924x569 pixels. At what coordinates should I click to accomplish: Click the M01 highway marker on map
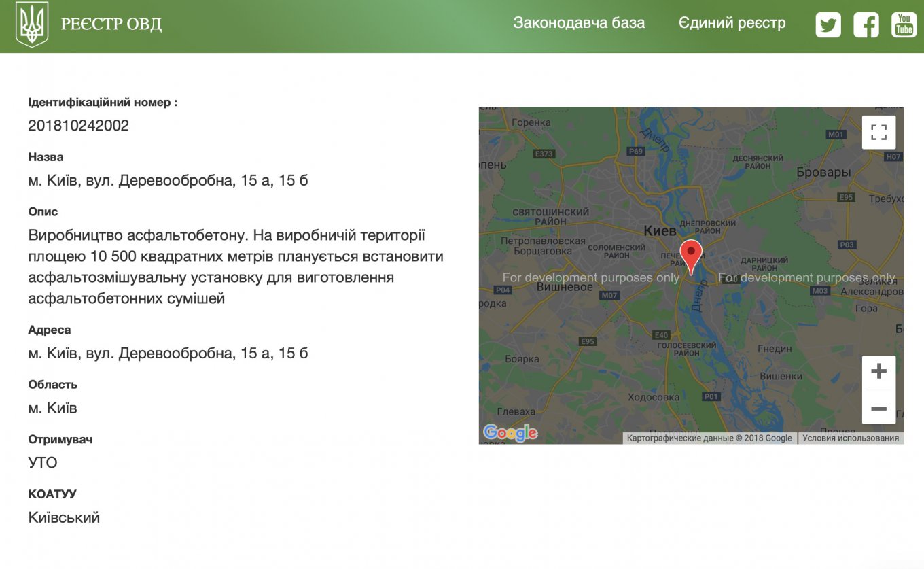(836, 135)
